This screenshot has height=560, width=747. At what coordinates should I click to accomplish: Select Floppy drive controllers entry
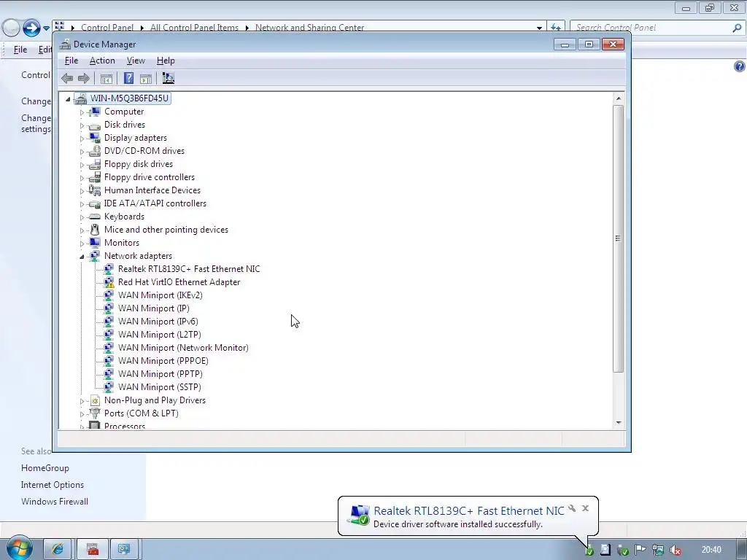point(150,177)
